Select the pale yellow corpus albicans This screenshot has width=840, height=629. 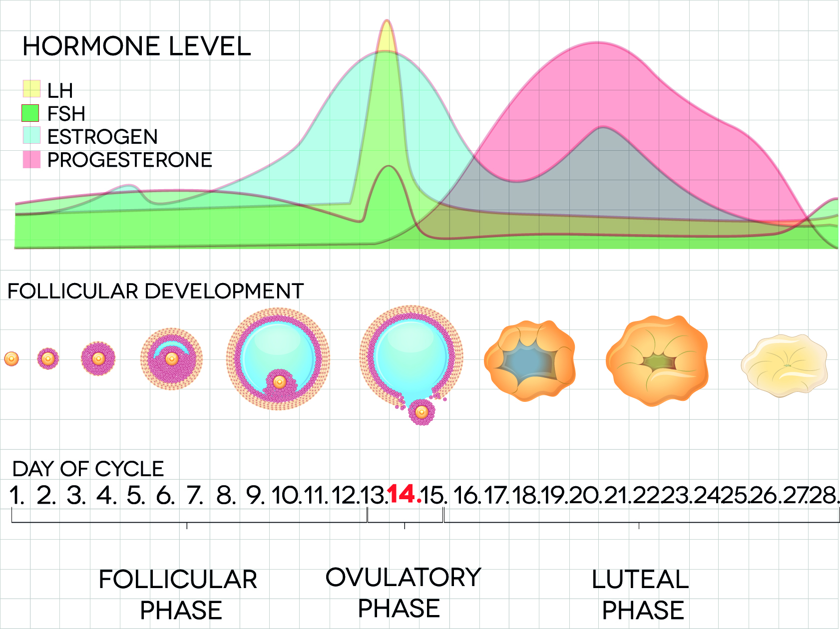784,365
